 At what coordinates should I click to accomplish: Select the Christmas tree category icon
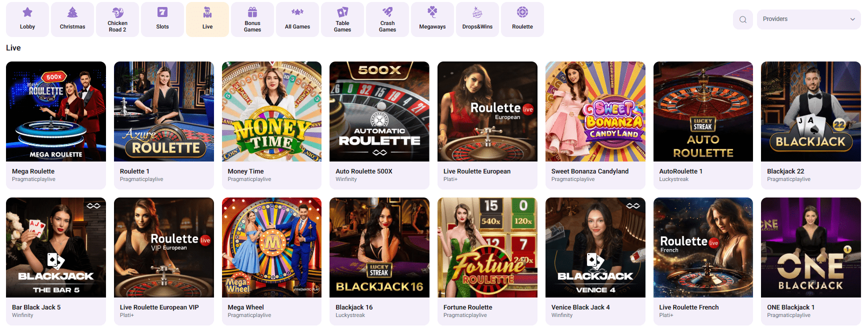point(72,12)
